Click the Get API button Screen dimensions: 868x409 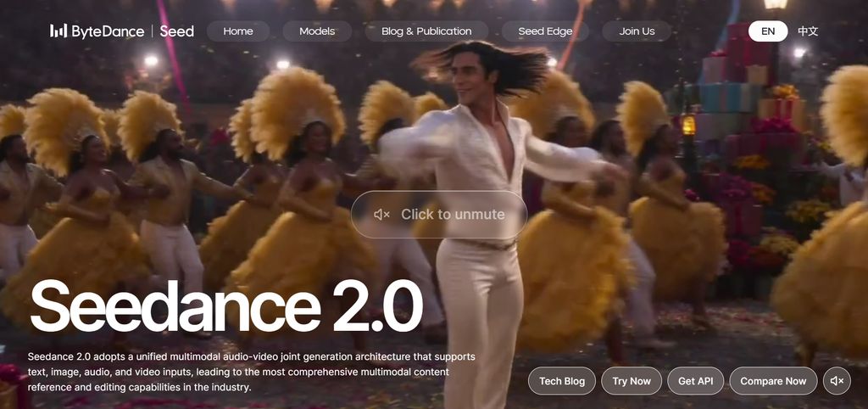tap(695, 381)
